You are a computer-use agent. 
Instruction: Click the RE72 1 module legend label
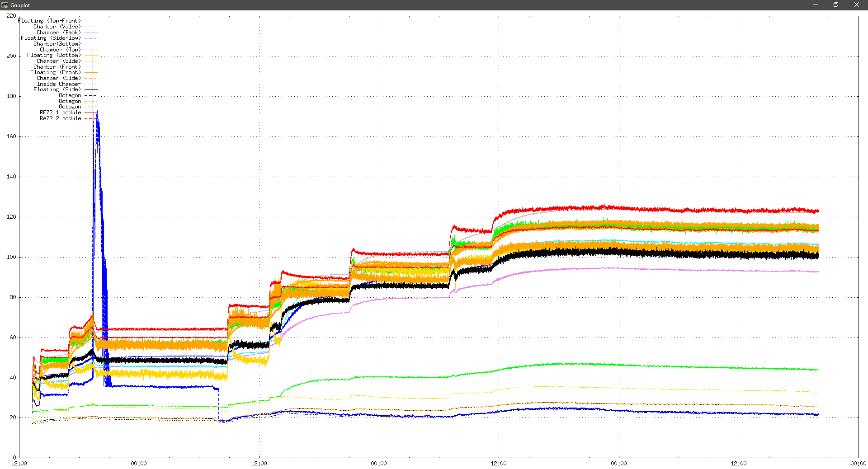tap(60, 113)
